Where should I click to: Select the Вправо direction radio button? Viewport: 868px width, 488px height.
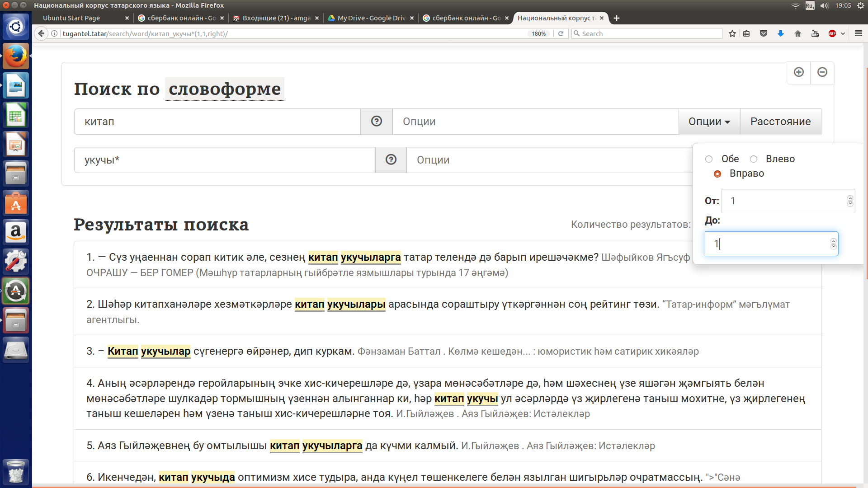(x=717, y=174)
